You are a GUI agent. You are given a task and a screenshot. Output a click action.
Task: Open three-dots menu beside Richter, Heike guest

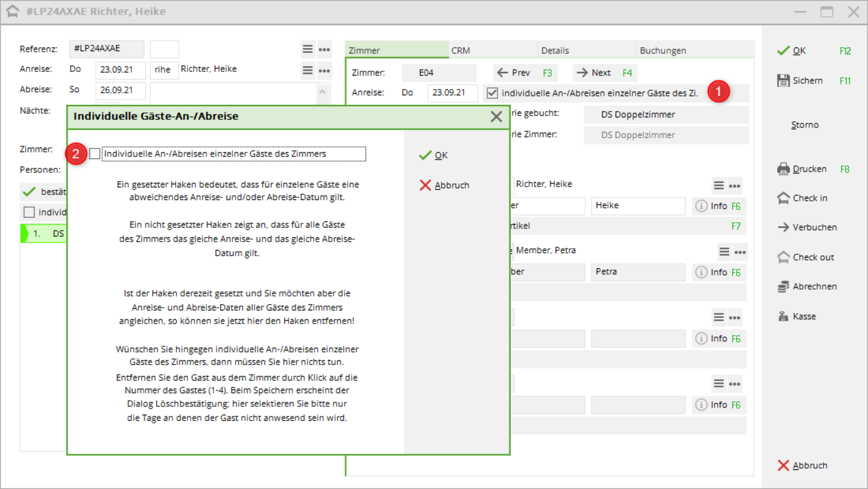tap(734, 186)
